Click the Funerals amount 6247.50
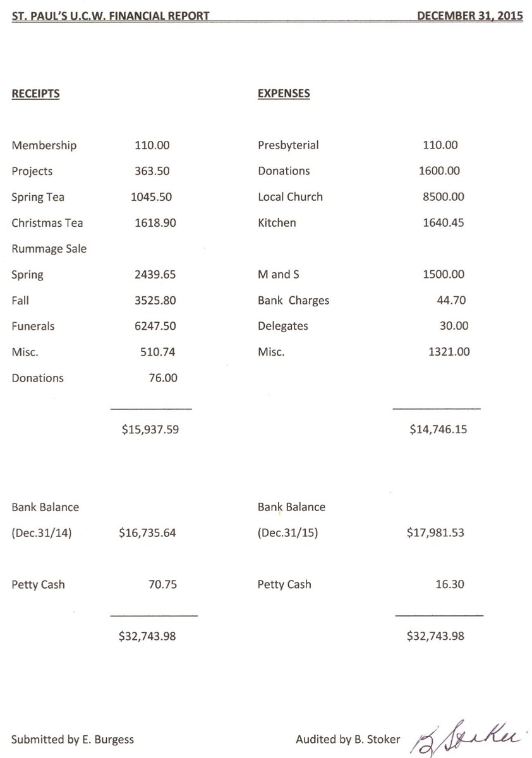This screenshot has width=532, height=758. [155, 327]
